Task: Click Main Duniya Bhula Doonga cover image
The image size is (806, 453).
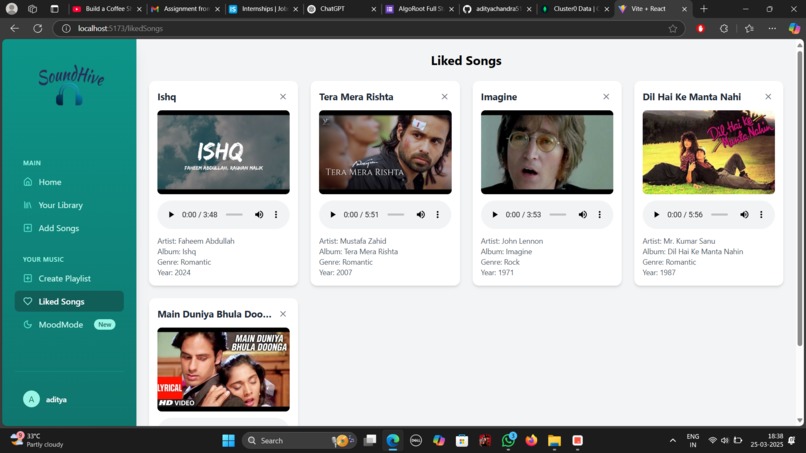Action: (x=224, y=369)
